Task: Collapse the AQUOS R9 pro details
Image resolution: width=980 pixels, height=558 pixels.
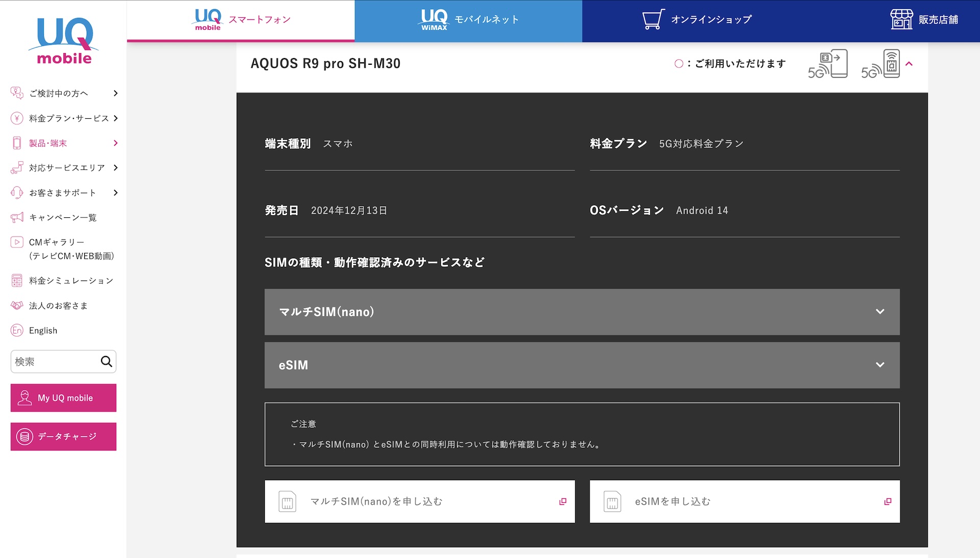Action: 909,64
